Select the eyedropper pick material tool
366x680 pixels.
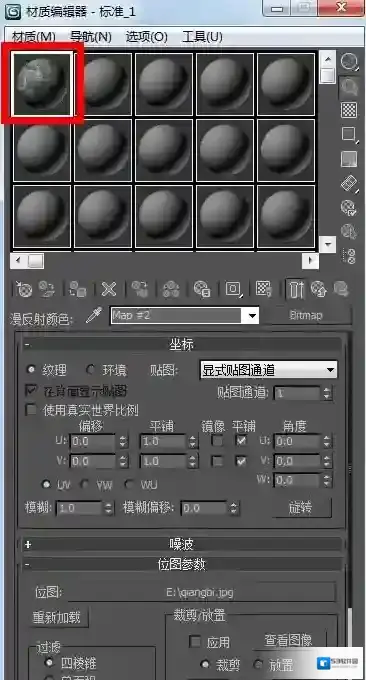[x=94, y=316]
